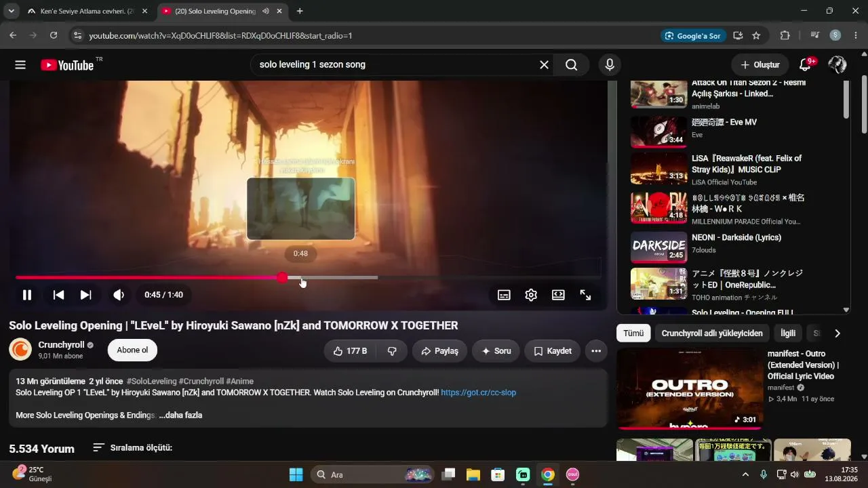Click the #SoloLeveling hashtag
This screenshot has height=488, width=868.
(151, 382)
